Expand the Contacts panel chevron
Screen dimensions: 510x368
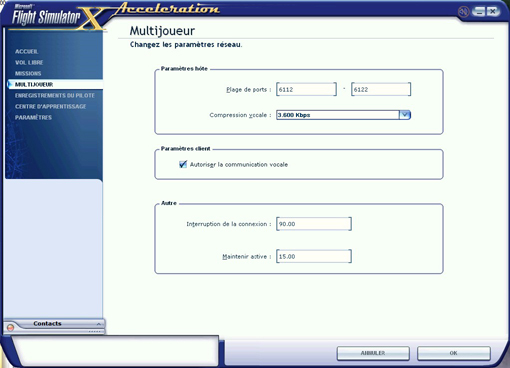pyautogui.click(x=99, y=324)
